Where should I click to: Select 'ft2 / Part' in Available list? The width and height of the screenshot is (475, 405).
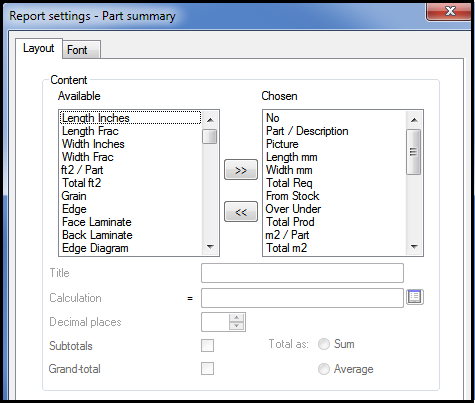coord(131,170)
